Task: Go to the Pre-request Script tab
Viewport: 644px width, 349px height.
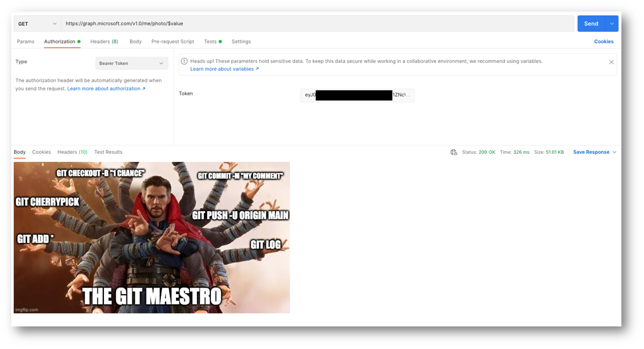Action: (x=173, y=41)
